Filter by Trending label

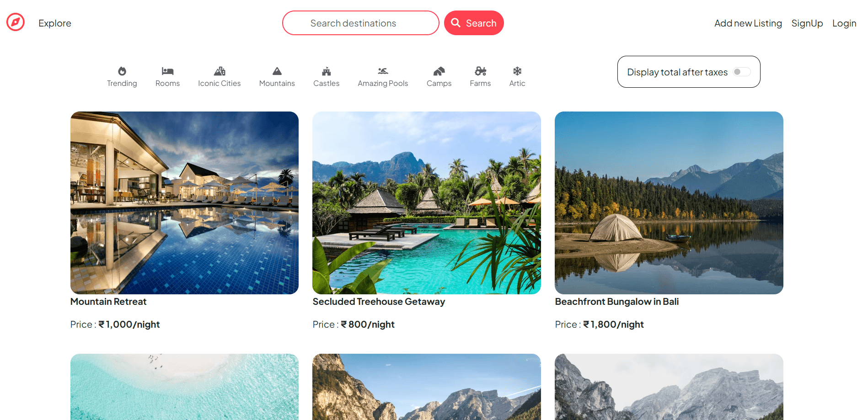122,83
